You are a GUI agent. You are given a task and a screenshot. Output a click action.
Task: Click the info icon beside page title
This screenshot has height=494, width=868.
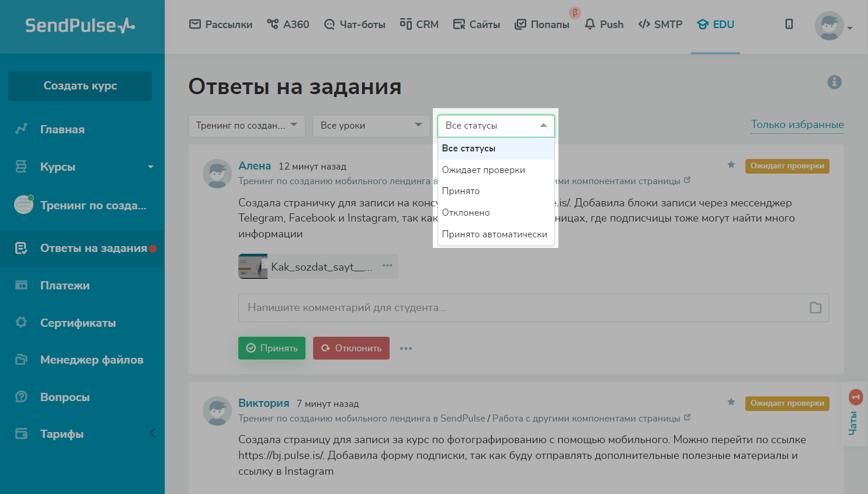click(834, 82)
